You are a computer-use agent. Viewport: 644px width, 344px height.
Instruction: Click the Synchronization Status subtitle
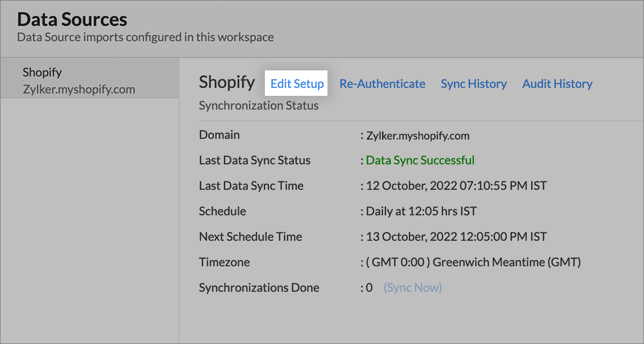click(259, 106)
